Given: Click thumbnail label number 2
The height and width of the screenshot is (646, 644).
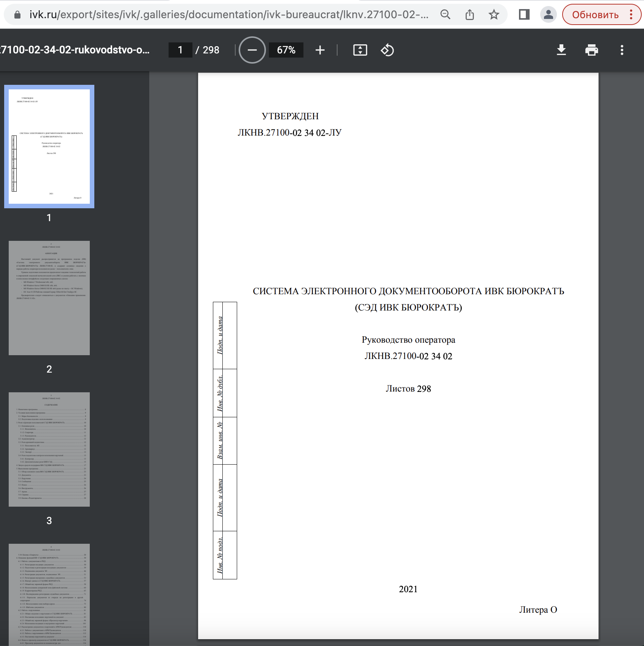Looking at the screenshot, I should point(49,369).
